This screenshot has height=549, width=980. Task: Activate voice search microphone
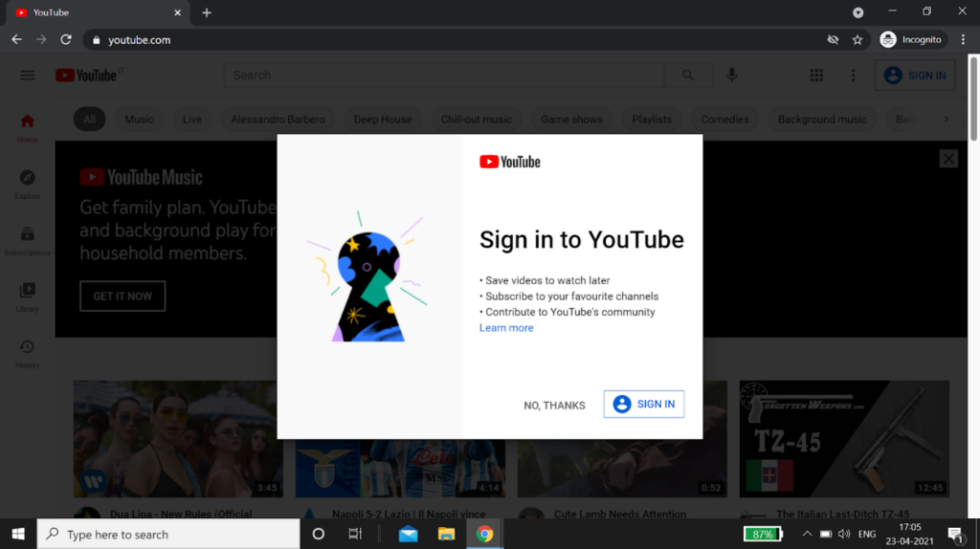[732, 76]
